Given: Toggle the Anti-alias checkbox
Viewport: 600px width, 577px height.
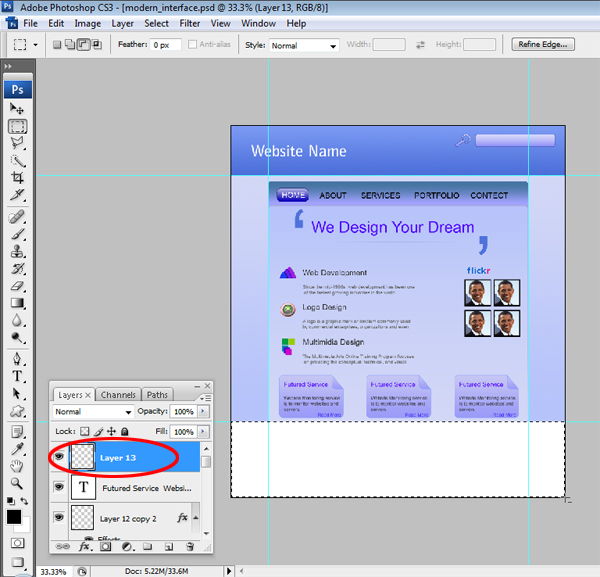Looking at the screenshot, I should click(192, 44).
